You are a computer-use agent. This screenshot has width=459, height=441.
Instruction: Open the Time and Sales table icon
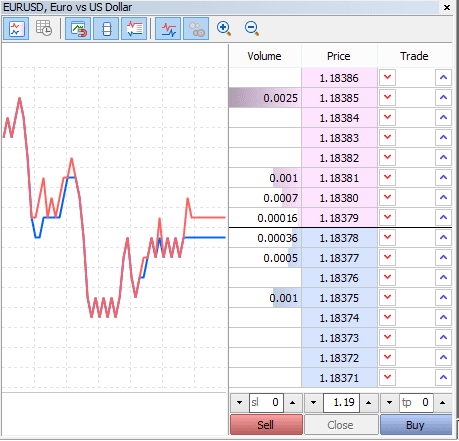[44, 29]
